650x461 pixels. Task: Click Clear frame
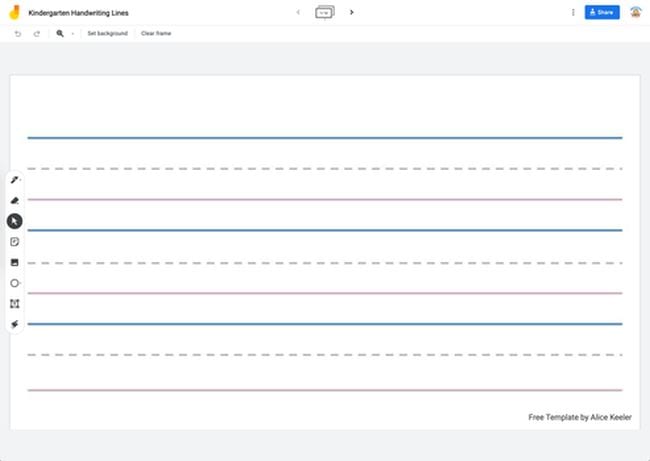156,33
